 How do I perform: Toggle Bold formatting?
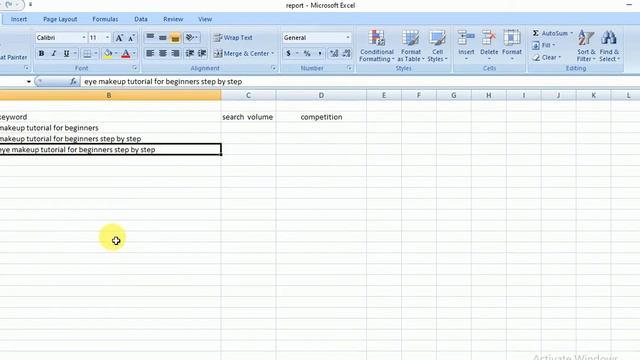click(x=41, y=53)
